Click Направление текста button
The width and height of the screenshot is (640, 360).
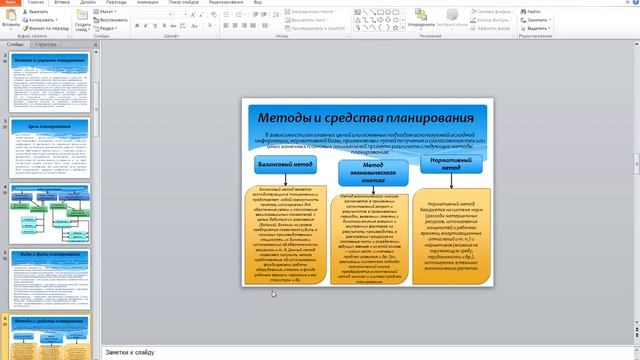(x=310, y=12)
